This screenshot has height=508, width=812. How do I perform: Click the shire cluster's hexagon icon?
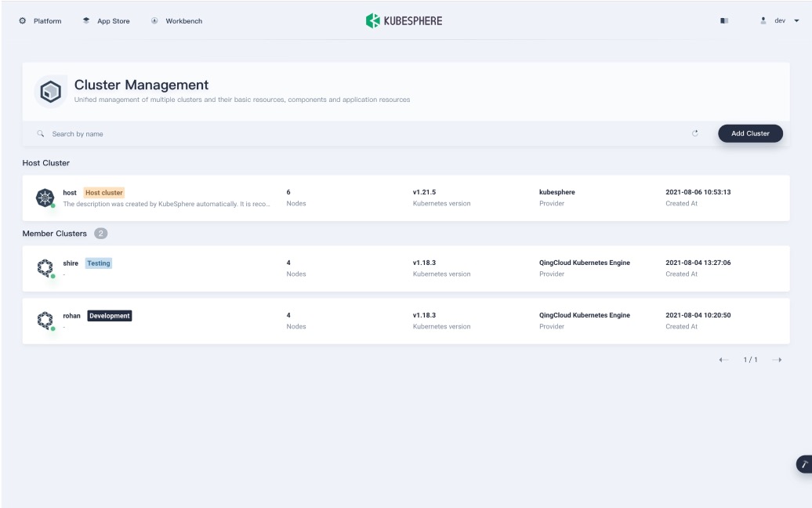46,267
